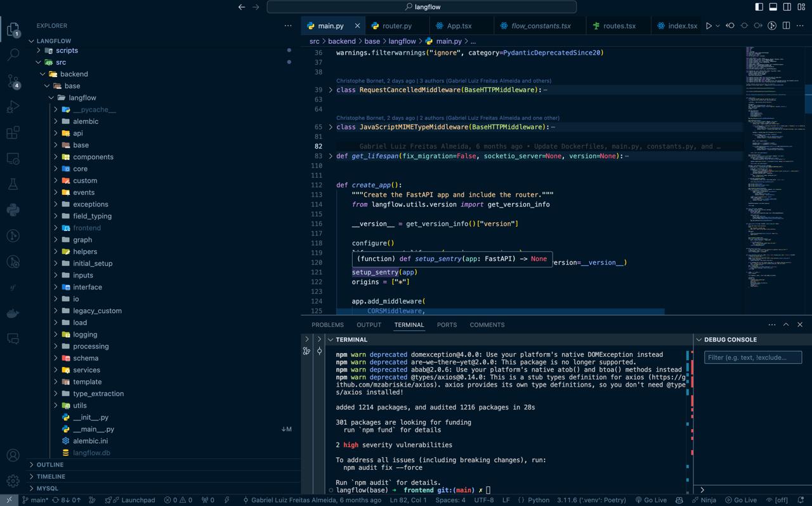Image resolution: width=812 pixels, height=506 pixels.
Task: Open the Run and Debug view
Action: click(x=13, y=107)
